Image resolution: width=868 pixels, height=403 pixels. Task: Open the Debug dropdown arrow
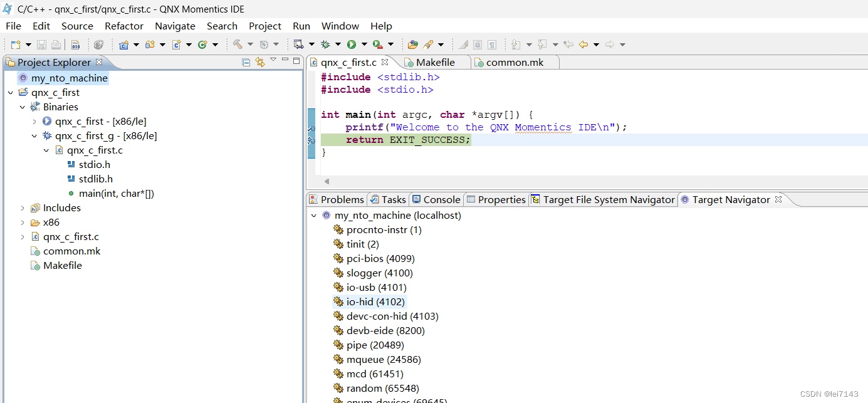338,44
